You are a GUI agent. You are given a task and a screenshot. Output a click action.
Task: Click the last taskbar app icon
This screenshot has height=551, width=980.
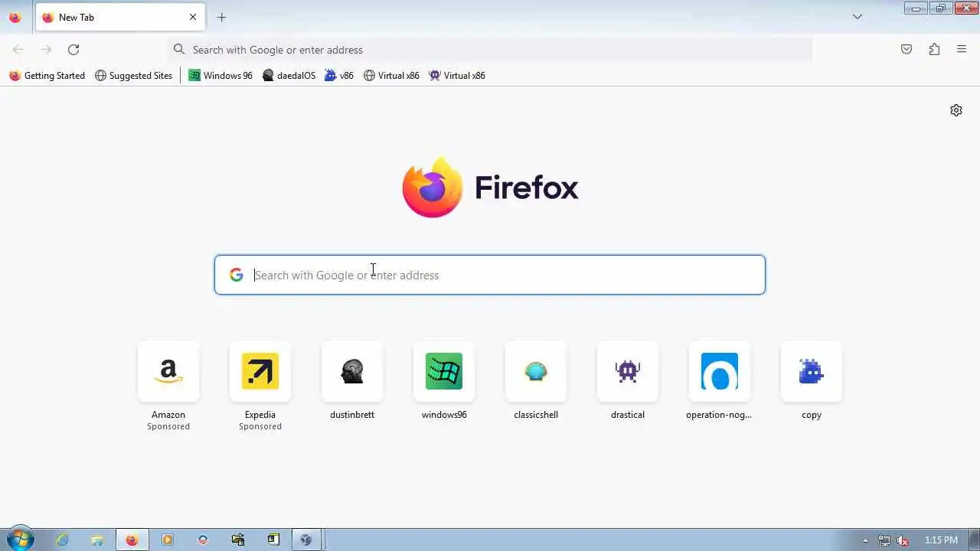306,540
